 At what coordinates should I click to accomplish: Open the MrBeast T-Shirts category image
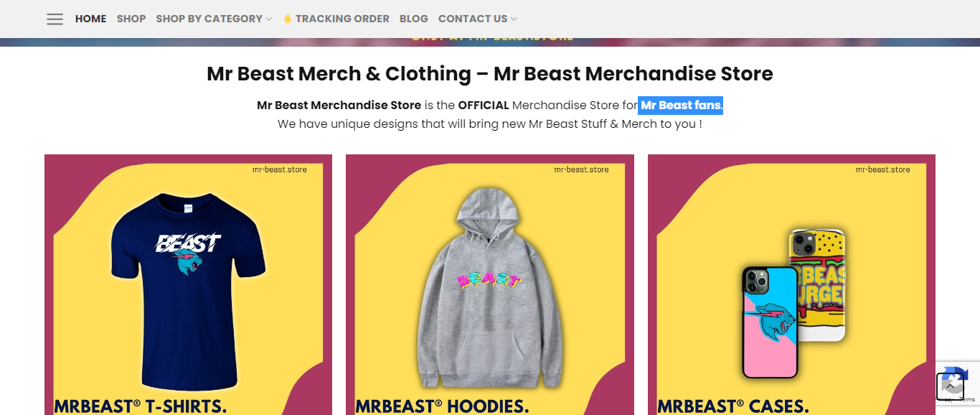(188, 284)
